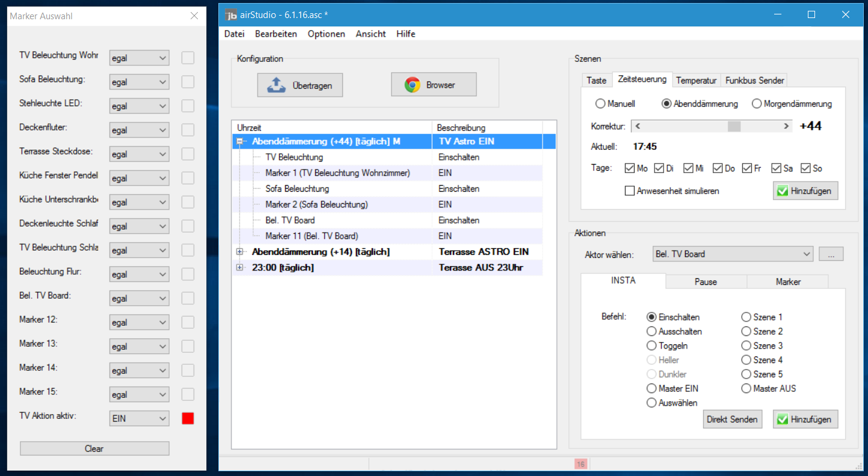868x476 pixels.
Task: Select the Morgendämmerung radio button
Action: tap(757, 104)
